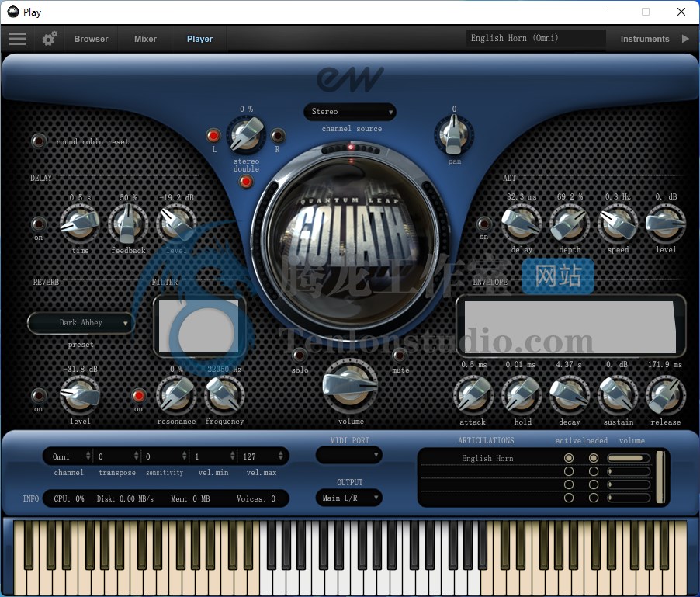Image resolution: width=700 pixels, height=597 pixels.
Task: Click the arrow beside Instruments
Action: [685, 39]
